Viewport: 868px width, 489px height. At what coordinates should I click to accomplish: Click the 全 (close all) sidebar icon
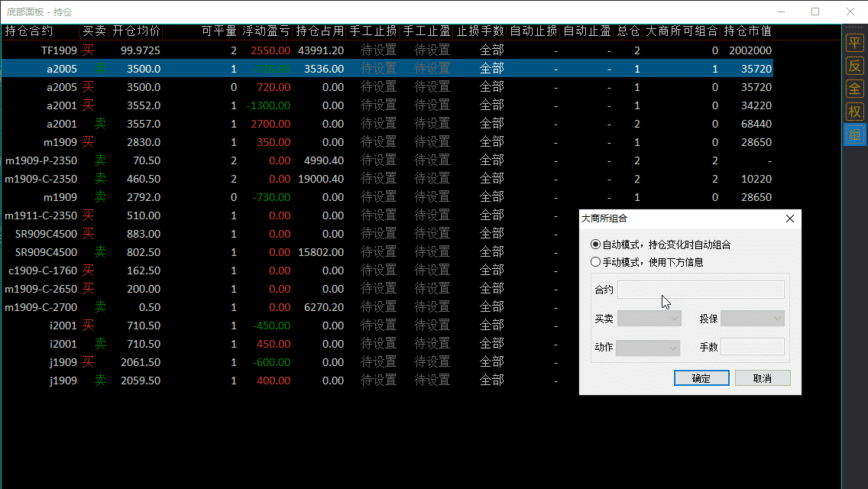[854, 89]
